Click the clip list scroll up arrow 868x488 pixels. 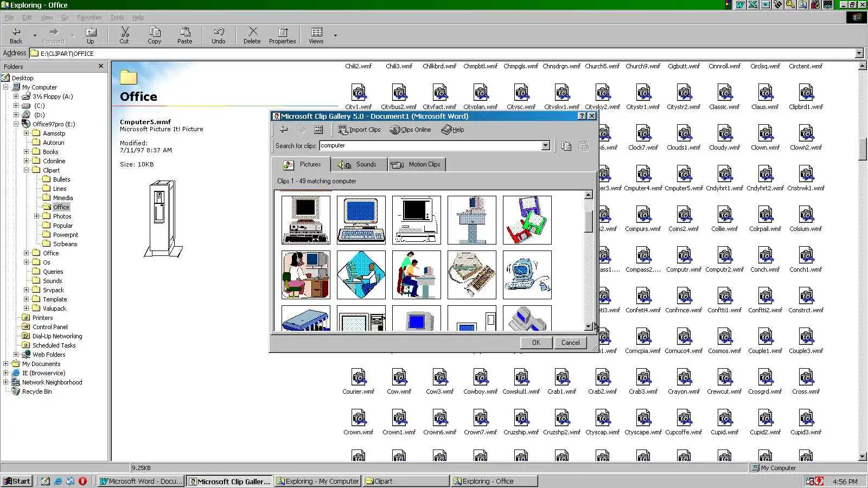tap(589, 195)
